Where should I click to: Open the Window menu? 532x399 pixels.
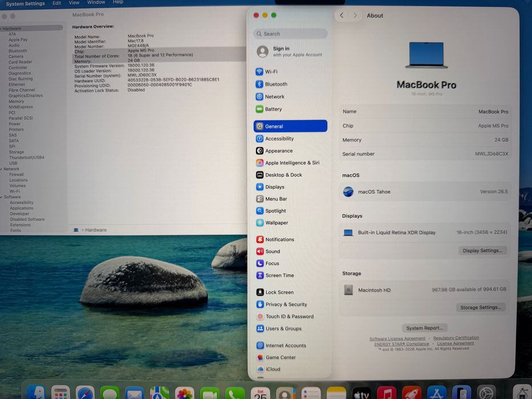pos(96,2)
